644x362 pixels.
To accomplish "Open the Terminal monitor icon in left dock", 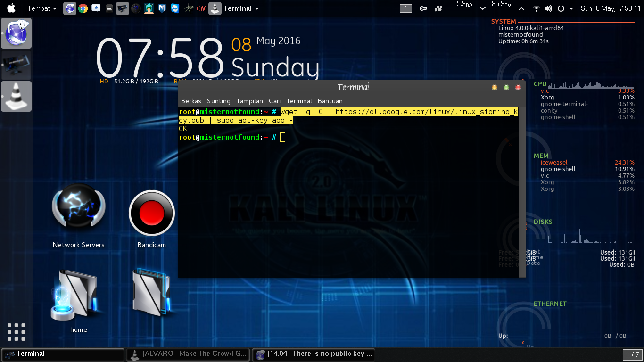I will coord(17,65).
